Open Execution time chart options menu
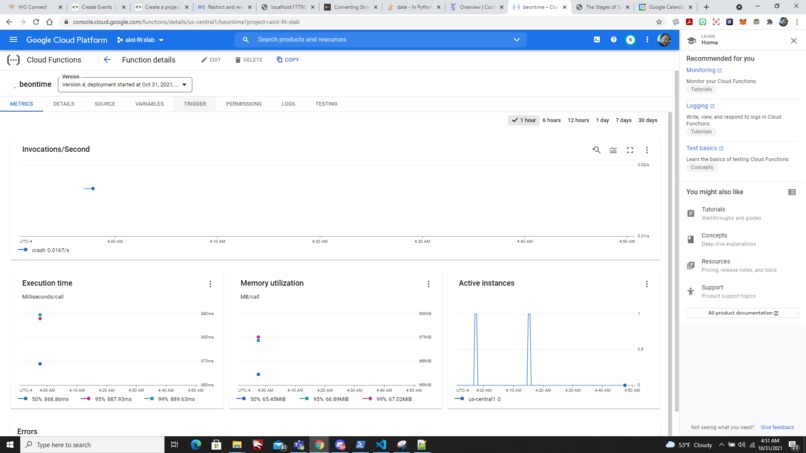 (x=210, y=284)
